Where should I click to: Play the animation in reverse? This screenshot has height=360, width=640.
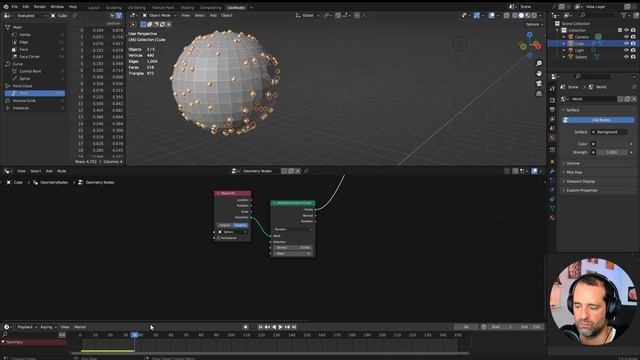click(x=274, y=327)
